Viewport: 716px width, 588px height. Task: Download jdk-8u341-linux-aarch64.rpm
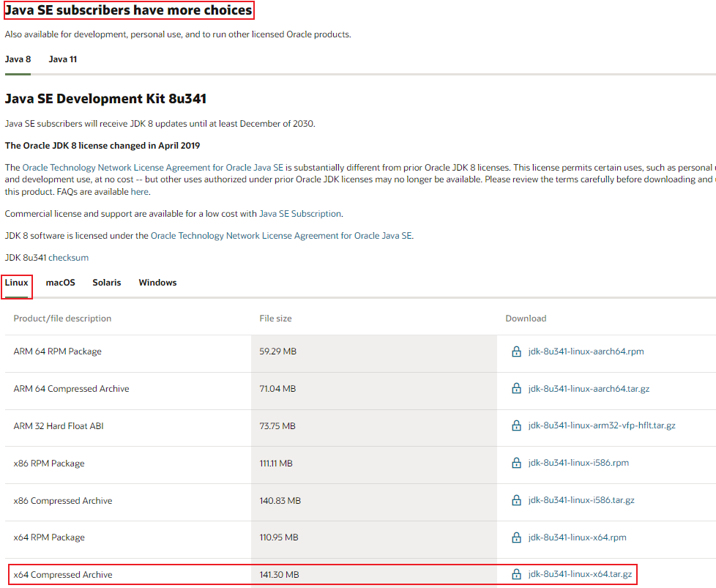click(586, 351)
